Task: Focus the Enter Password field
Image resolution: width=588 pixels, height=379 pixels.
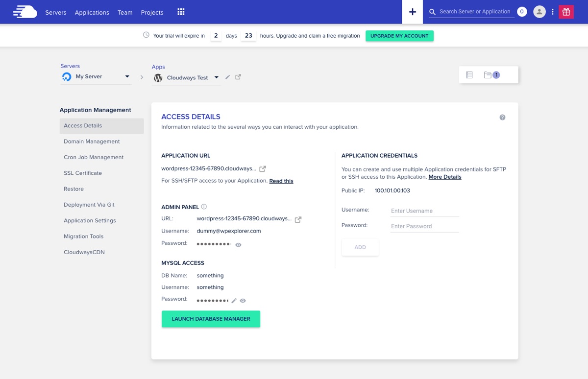Action: coord(424,226)
